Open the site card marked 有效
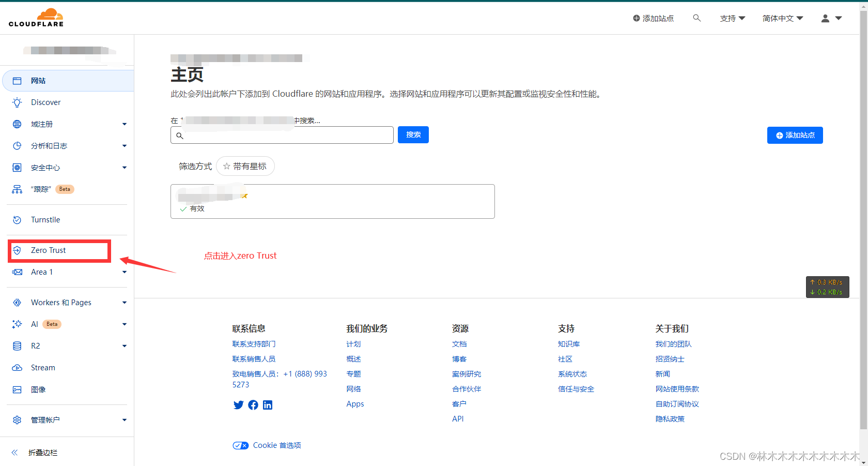The image size is (868, 466). 333,201
